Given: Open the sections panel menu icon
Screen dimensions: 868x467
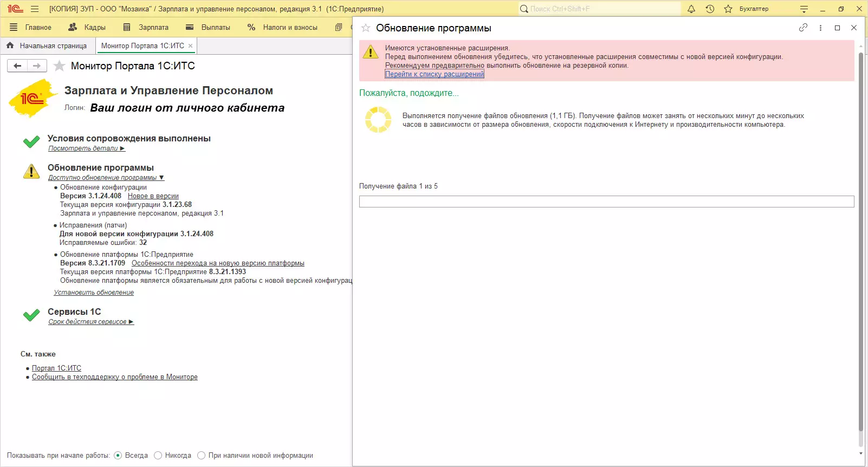Looking at the screenshot, I should [x=14, y=27].
